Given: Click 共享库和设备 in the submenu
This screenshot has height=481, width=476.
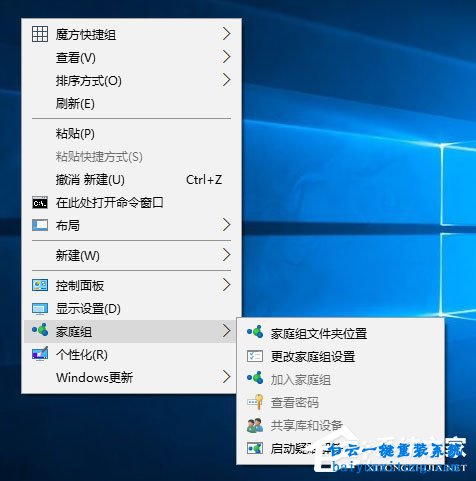Looking at the screenshot, I should click(340, 425).
